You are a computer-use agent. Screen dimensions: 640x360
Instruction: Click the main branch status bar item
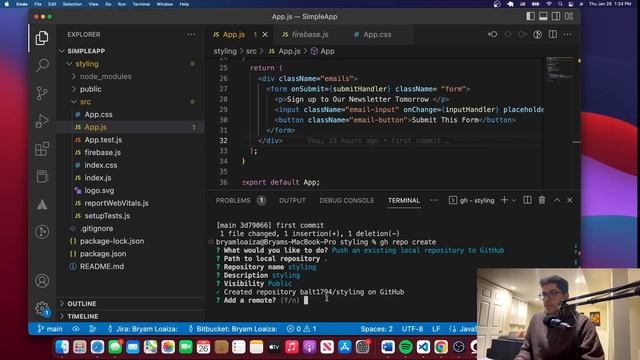click(x=50, y=329)
